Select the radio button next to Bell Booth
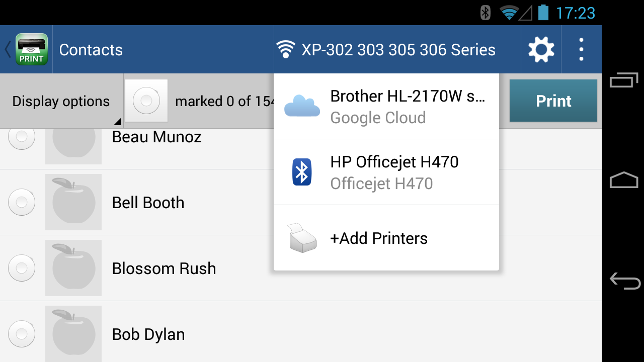644x362 pixels. (21, 202)
